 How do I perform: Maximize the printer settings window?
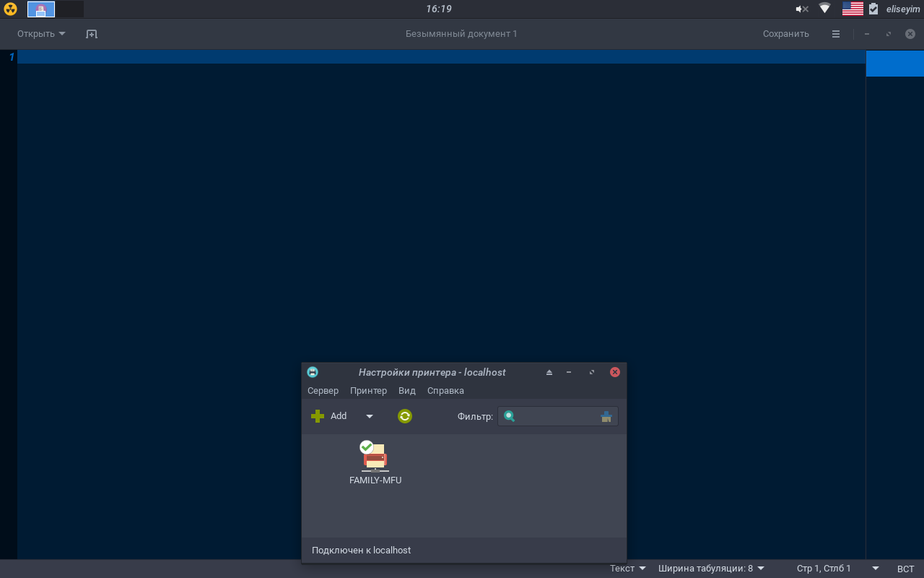592,372
